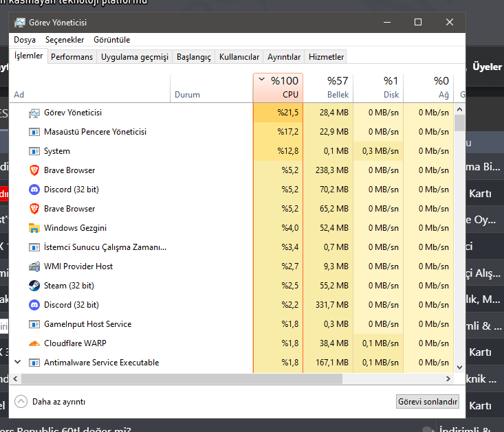The image size is (504, 432).
Task: Sort by the Durum column header
Action: coord(212,89)
